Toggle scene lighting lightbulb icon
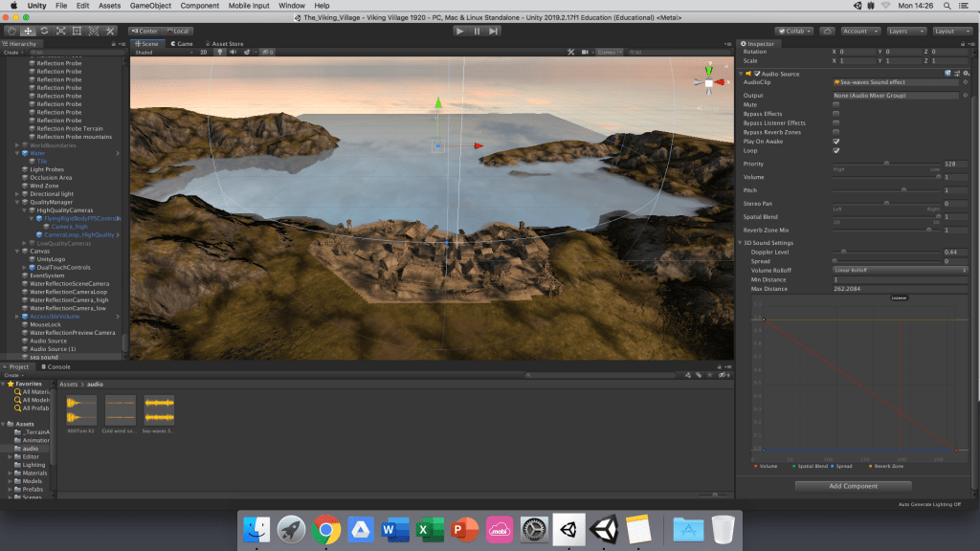The height and width of the screenshot is (551, 980). pyautogui.click(x=220, y=53)
